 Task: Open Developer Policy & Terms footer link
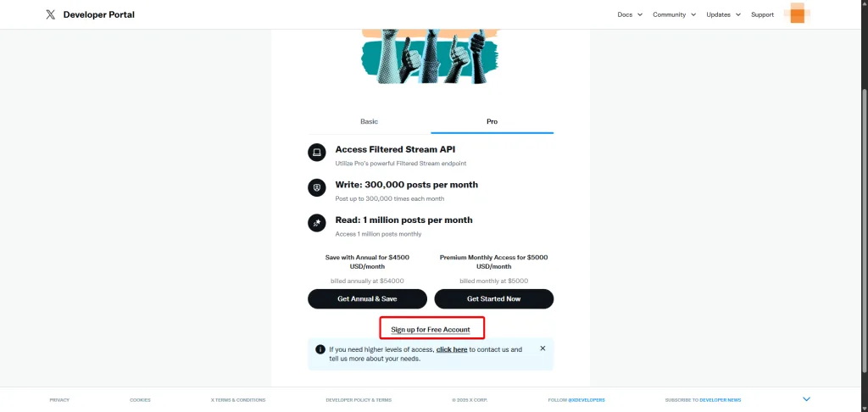359,400
